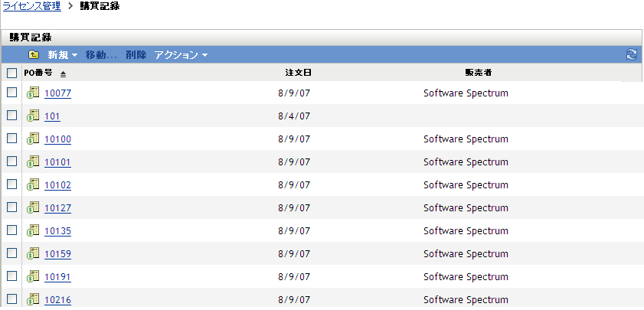Open the ライセンス管理 breadcrumb link
This screenshot has height=310, width=644.
[x=33, y=6]
